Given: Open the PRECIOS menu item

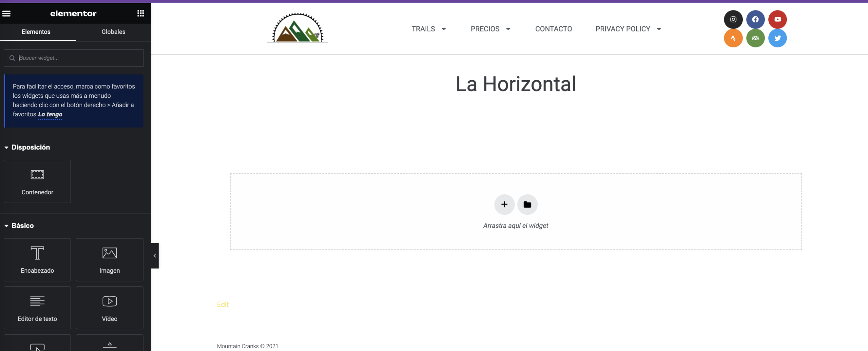Looking at the screenshot, I should (x=485, y=29).
